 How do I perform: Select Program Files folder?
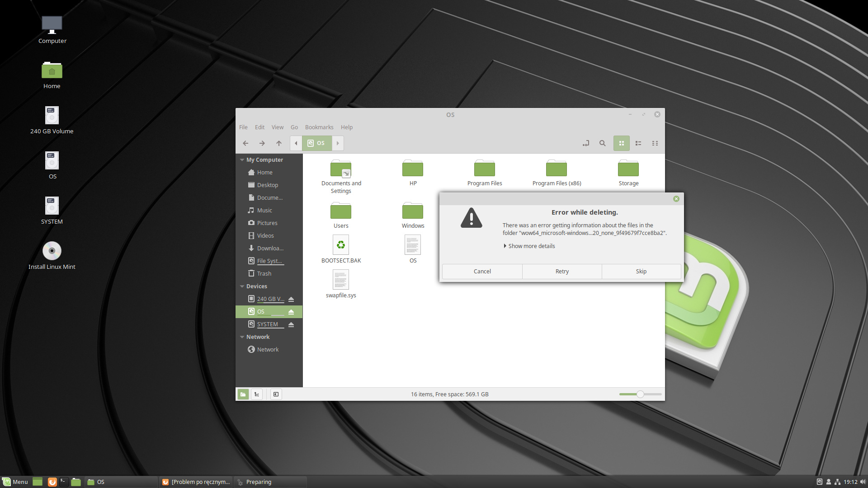[x=485, y=173]
